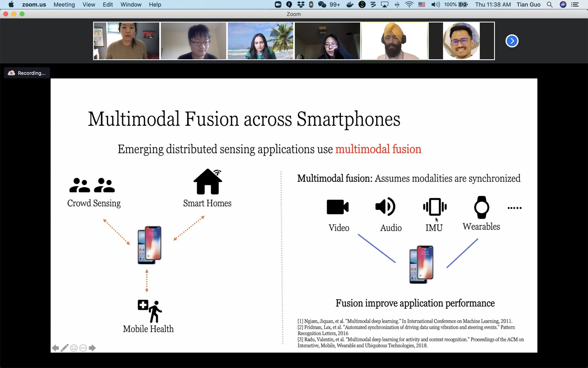588x368 pixels.
Task: Click the zoom.us application menu
Action: pos(34,5)
